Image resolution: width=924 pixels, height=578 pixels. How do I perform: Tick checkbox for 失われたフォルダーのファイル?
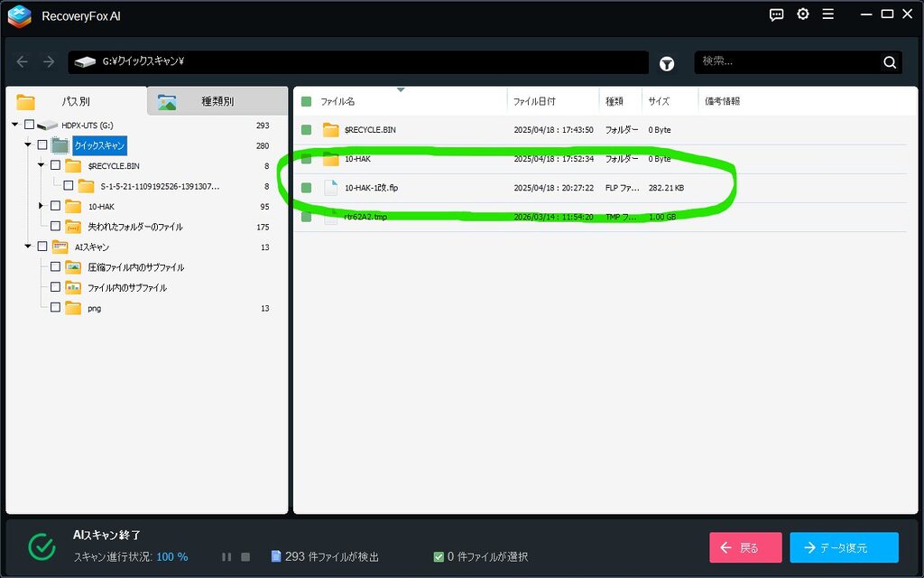pos(55,226)
